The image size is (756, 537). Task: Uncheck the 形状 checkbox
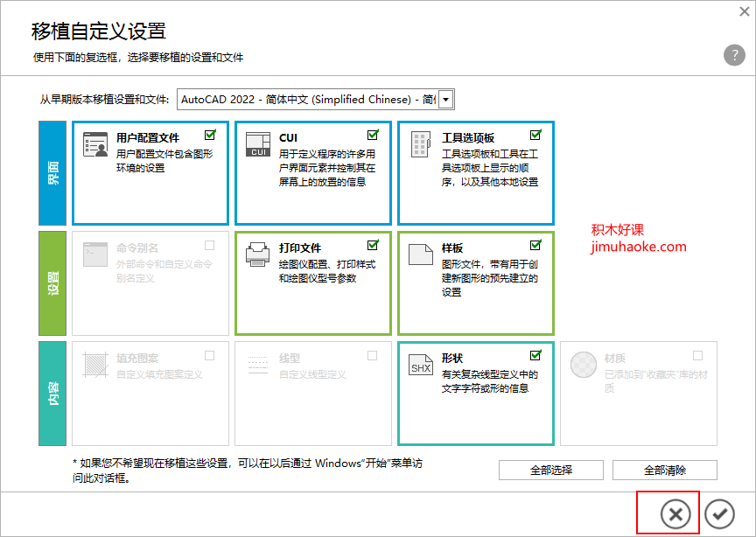(535, 355)
